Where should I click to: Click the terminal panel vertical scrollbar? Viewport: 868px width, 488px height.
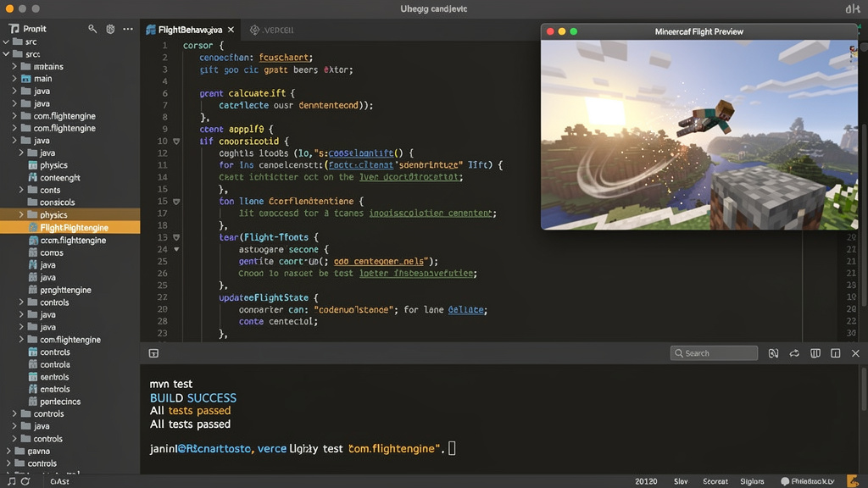tap(864, 391)
